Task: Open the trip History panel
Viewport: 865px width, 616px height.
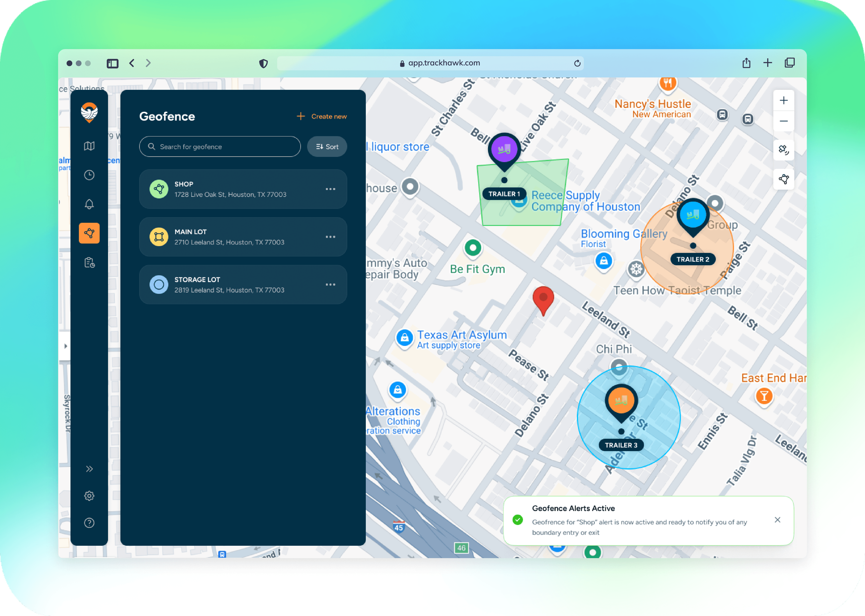Action: click(x=89, y=175)
